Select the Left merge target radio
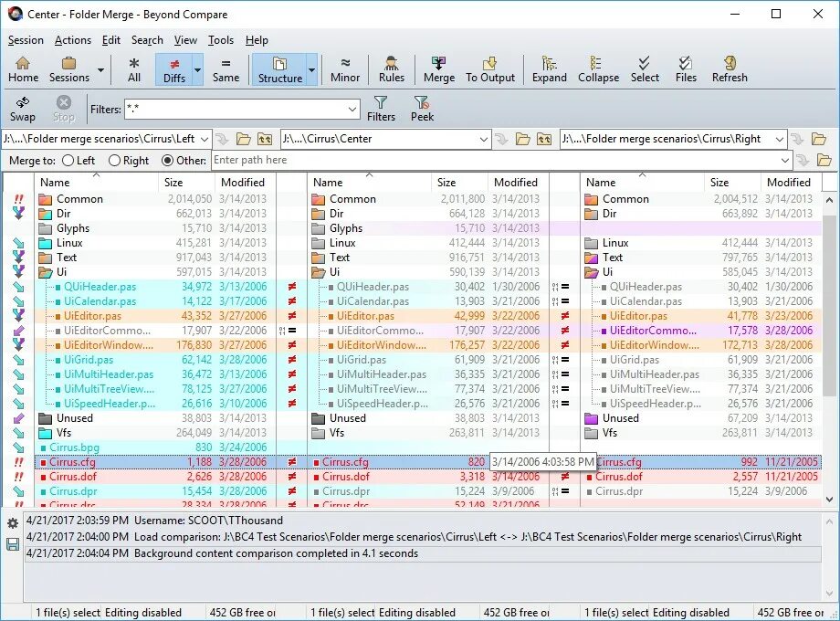This screenshot has height=621, width=840. pyautogui.click(x=79, y=160)
